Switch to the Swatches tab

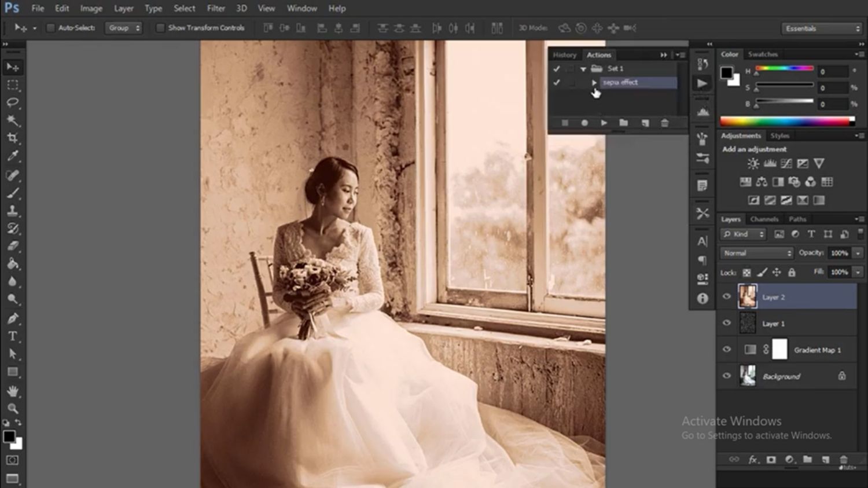point(763,54)
